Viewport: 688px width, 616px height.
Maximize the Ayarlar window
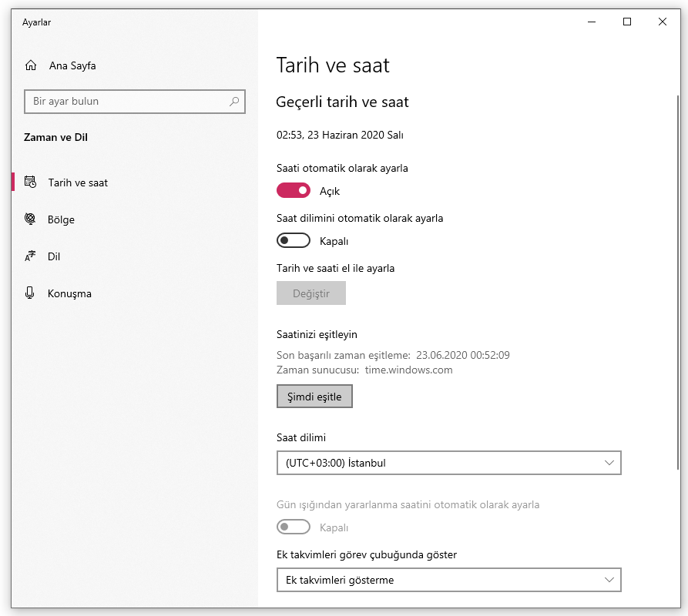coord(627,22)
